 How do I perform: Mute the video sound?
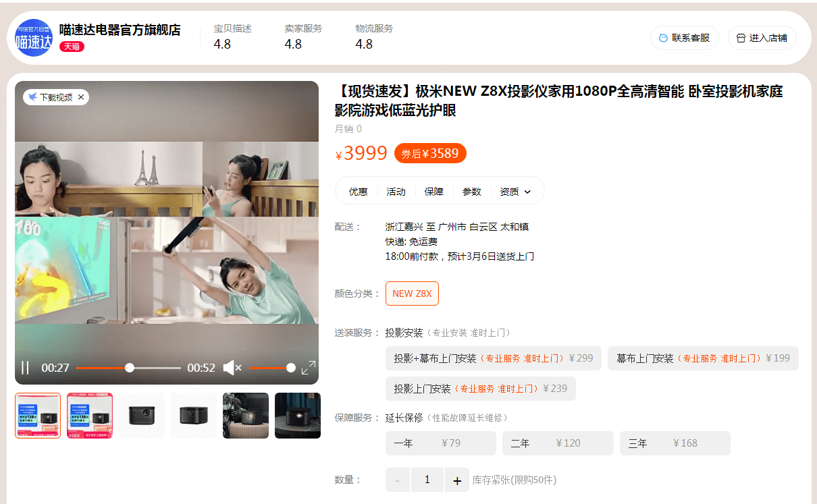232,368
